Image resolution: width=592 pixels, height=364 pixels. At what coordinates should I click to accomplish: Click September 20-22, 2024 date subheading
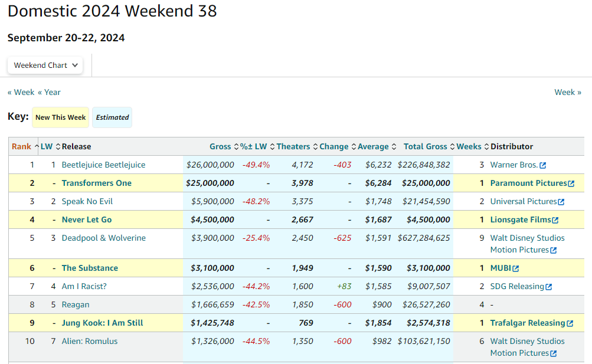click(x=66, y=38)
